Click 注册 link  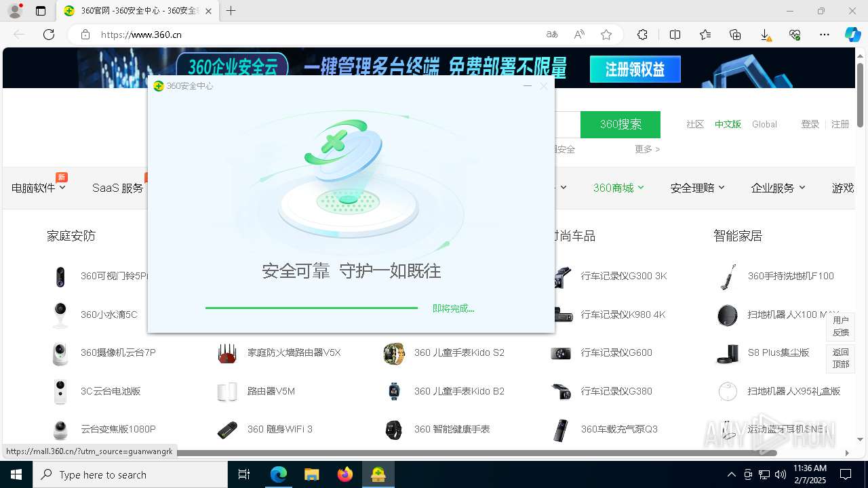[x=840, y=124]
